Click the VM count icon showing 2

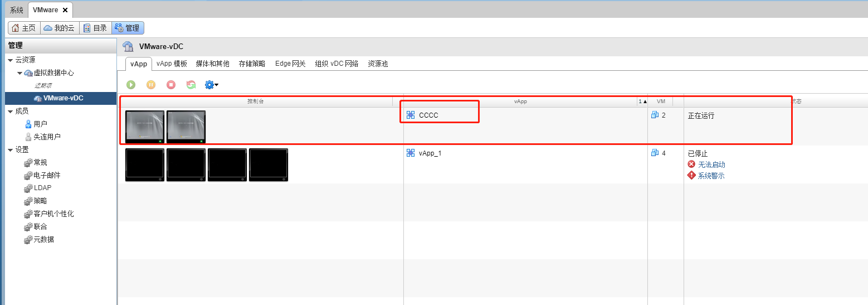655,115
